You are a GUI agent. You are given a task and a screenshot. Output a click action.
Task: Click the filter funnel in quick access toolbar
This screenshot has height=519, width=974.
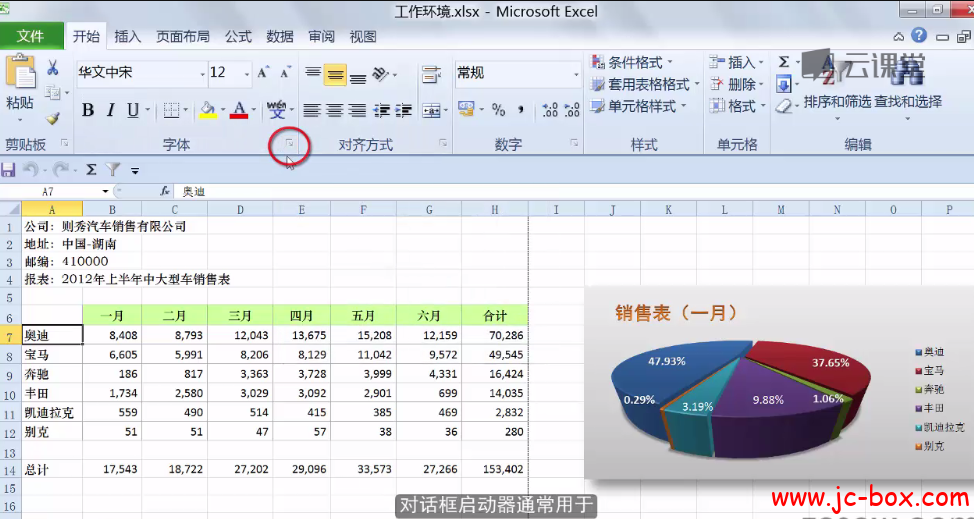pyautogui.click(x=112, y=169)
